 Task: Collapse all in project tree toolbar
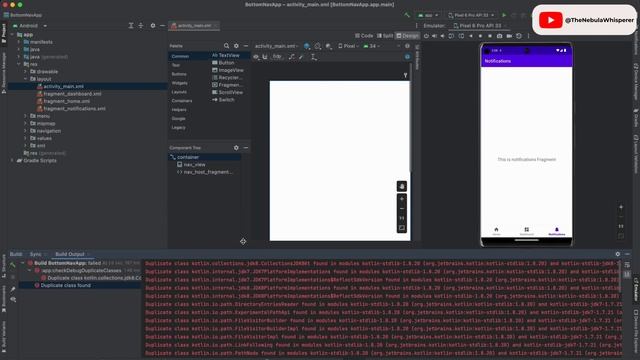point(141,26)
